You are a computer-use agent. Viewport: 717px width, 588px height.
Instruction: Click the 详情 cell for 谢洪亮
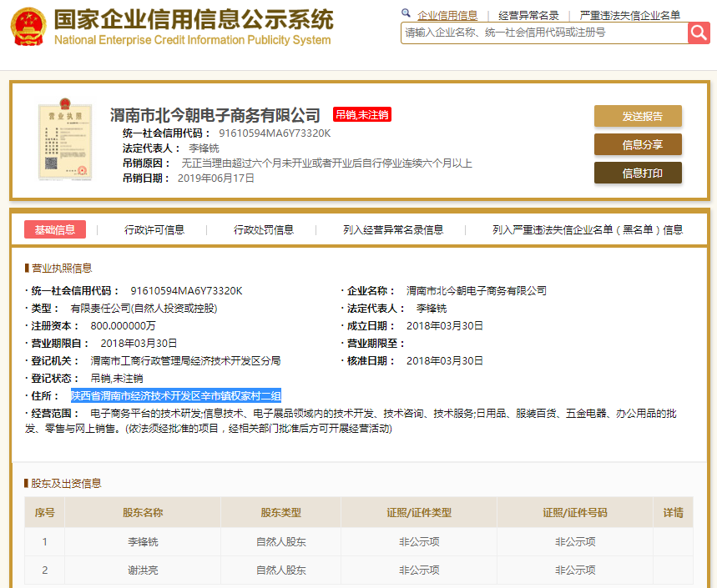(x=673, y=570)
